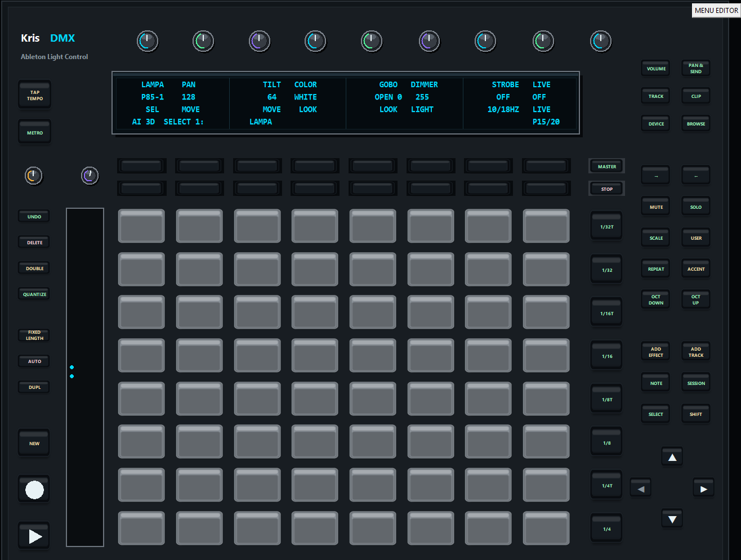Click the DUPL duplicate button
This screenshot has width=741, height=560.
(x=34, y=387)
